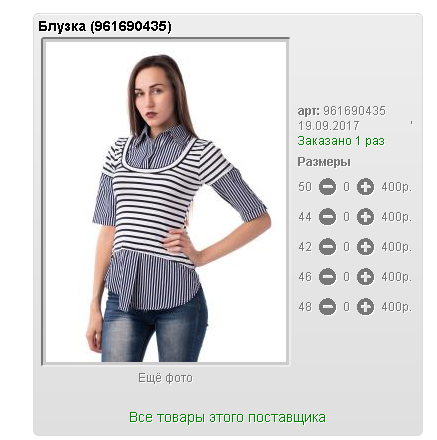Click the quantity value for size 50
The image size is (437, 440).
[347, 187]
